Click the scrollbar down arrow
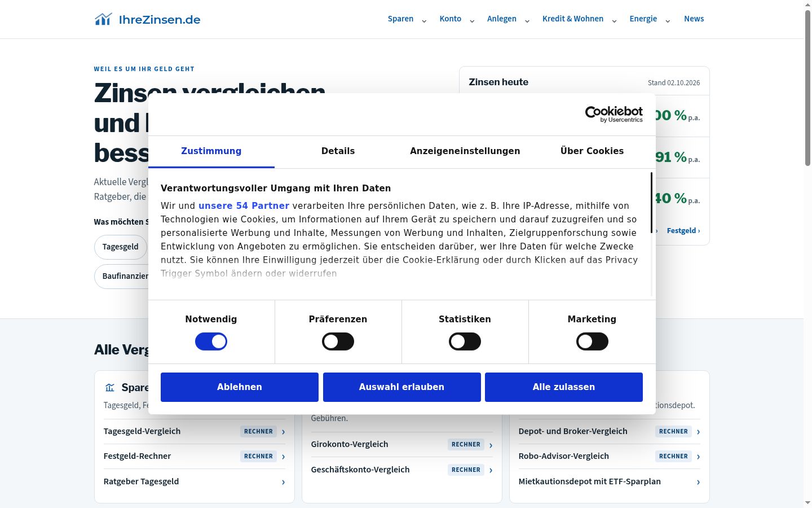812x508 pixels. click(807, 503)
